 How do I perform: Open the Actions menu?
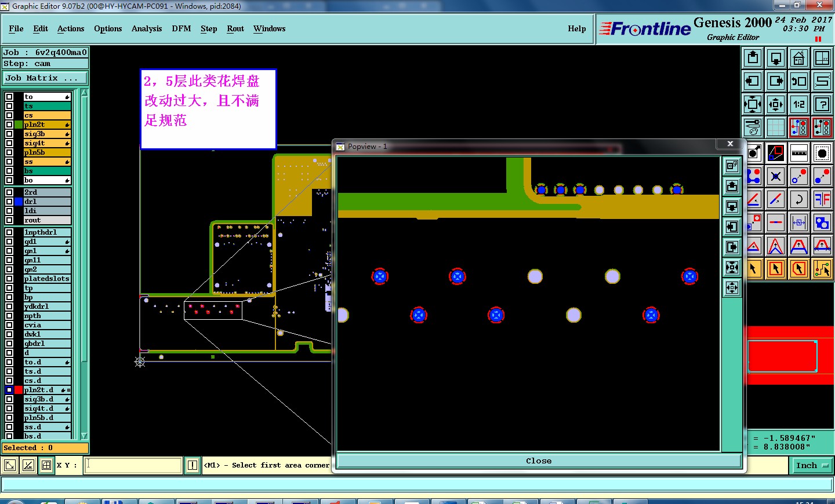coord(71,28)
